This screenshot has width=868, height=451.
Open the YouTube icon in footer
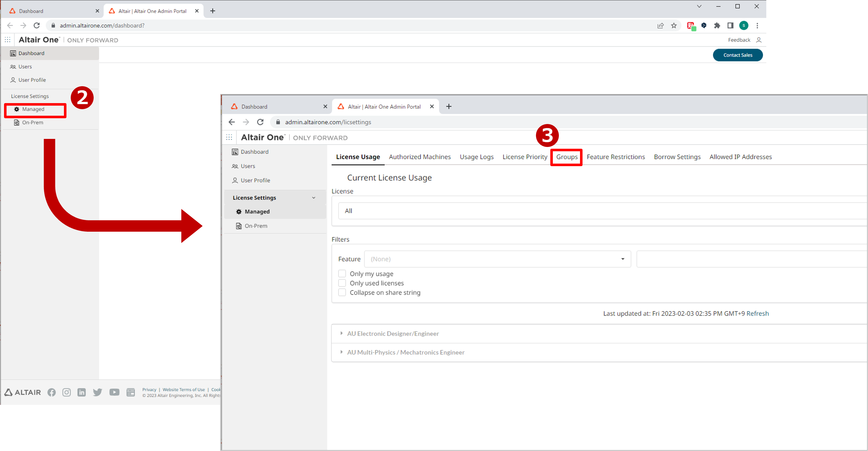coord(114,392)
